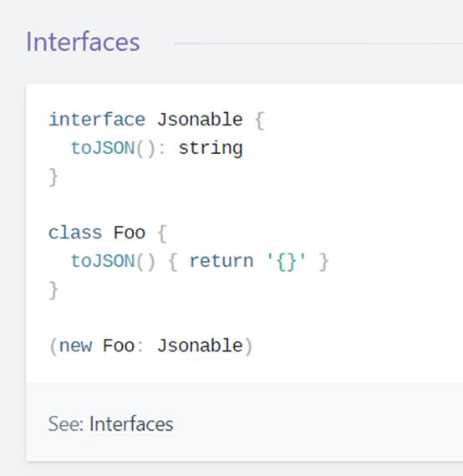Click the 'interface' keyword in the code
This screenshot has height=476, width=463.
[97, 120]
